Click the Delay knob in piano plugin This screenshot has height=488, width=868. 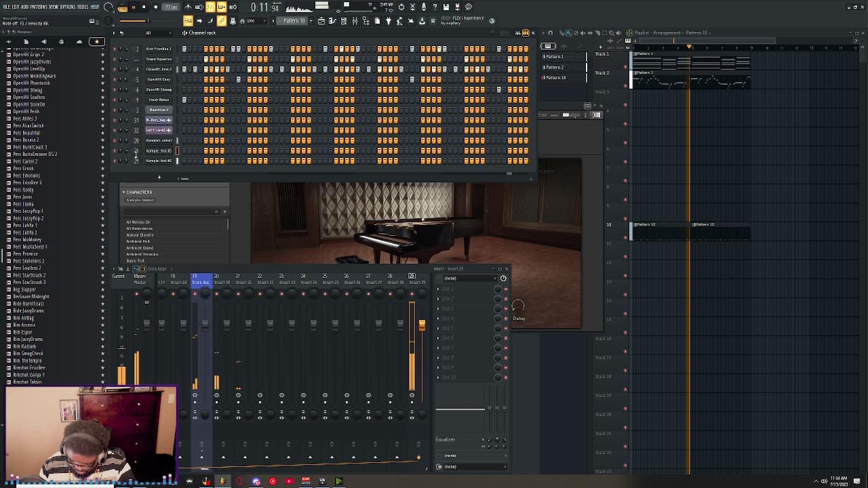(518, 306)
